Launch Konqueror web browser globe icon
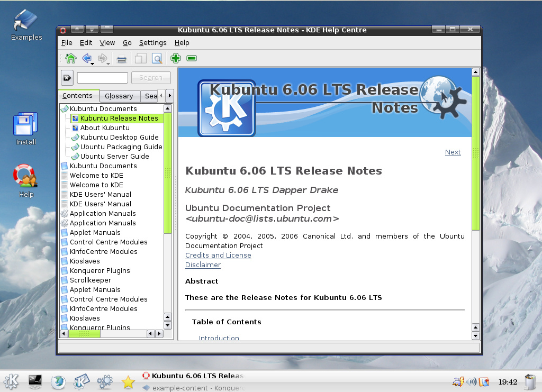The width and height of the screenshot is (542, 392). tap(58, 381)
